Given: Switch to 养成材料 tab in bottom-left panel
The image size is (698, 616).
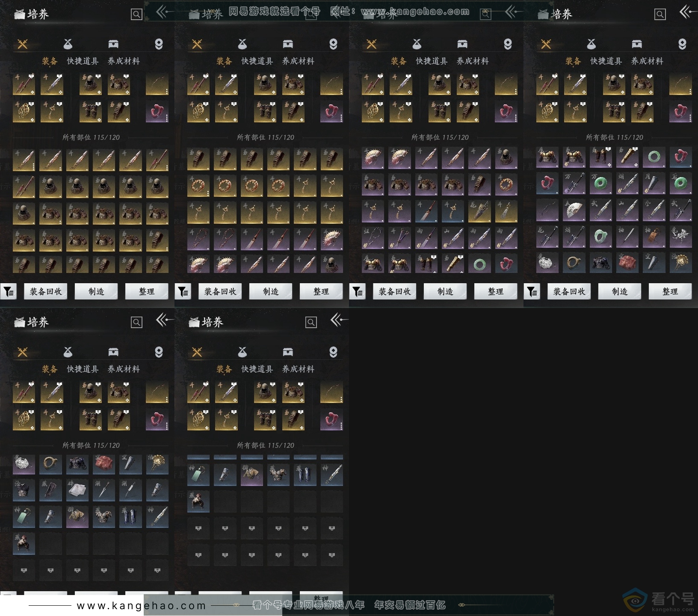Looking at the screenshot, I should [124, 369].
